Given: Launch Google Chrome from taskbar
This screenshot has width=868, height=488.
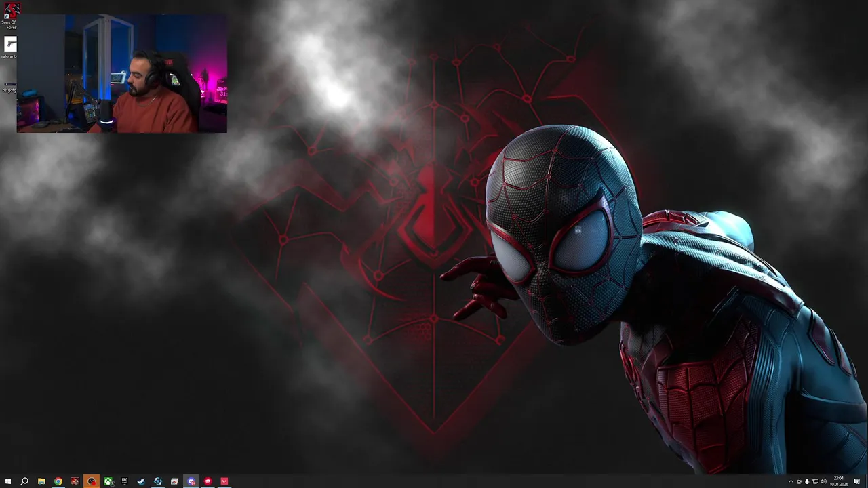Looking at the screenshot, I should pyautogui.click(x=58, y=481).
